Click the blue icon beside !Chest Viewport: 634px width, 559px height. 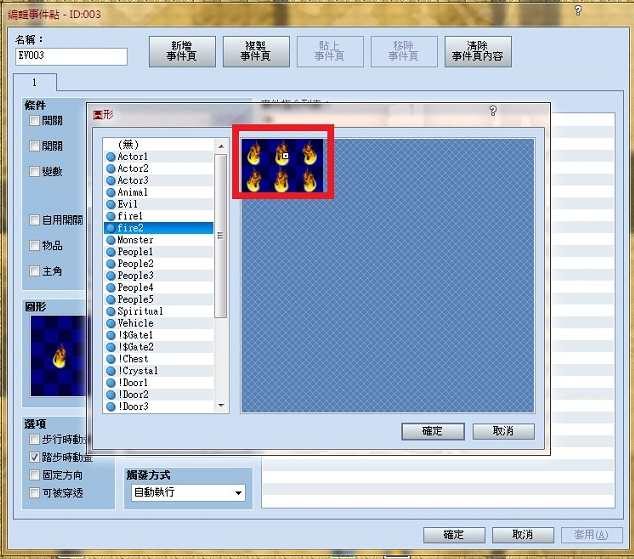pyautogui.click(x=111, y=359)
